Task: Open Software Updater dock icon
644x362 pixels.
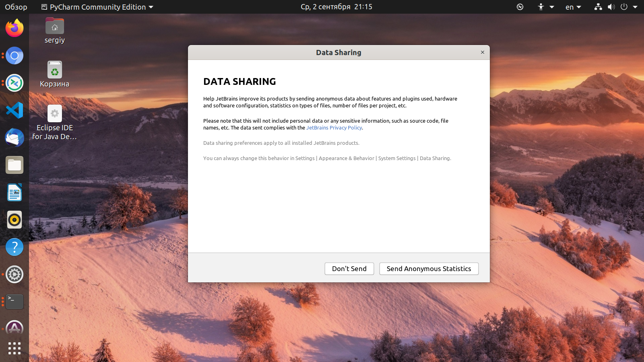Action: pyautogui.click(x=14, y=328)
